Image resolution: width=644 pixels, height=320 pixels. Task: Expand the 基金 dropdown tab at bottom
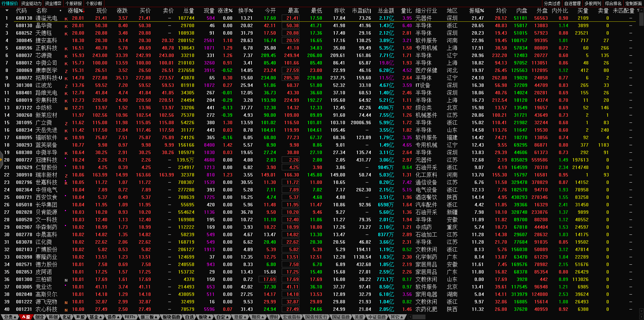tap(95, 317)
